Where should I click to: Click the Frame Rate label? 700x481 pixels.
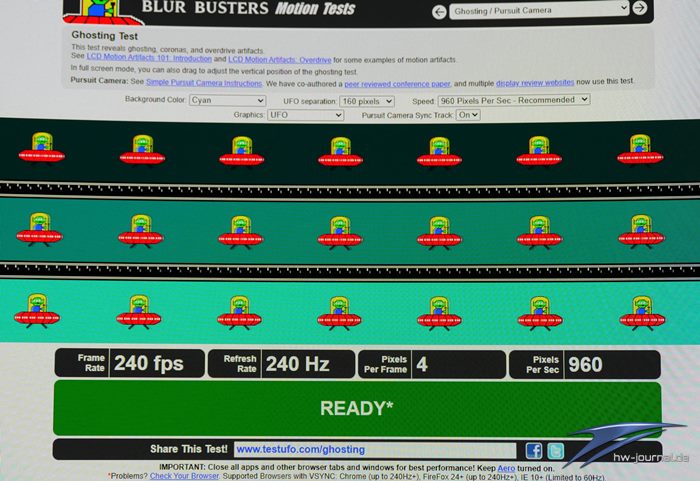pyautogui.click(x=91, y=363)
